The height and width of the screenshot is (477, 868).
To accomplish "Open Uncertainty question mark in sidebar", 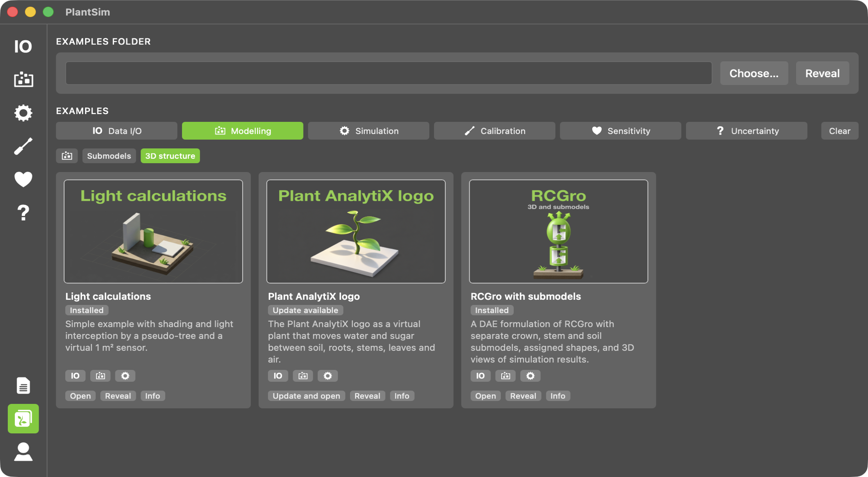I will (x=23, y=213).
